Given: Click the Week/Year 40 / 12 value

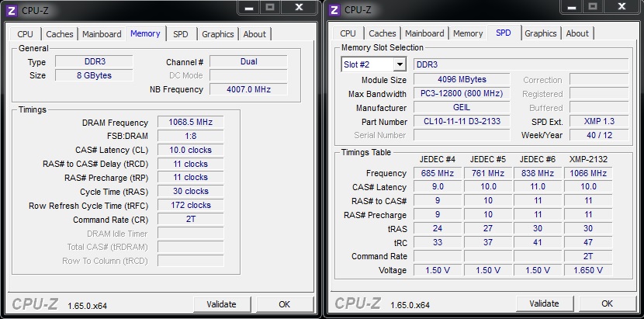Looking at the screenshot, I should point(599,135).
